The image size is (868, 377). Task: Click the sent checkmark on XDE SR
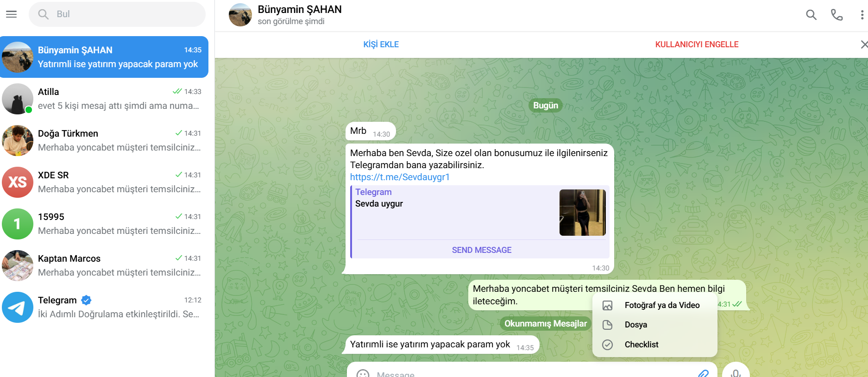[x=178, y=175]
